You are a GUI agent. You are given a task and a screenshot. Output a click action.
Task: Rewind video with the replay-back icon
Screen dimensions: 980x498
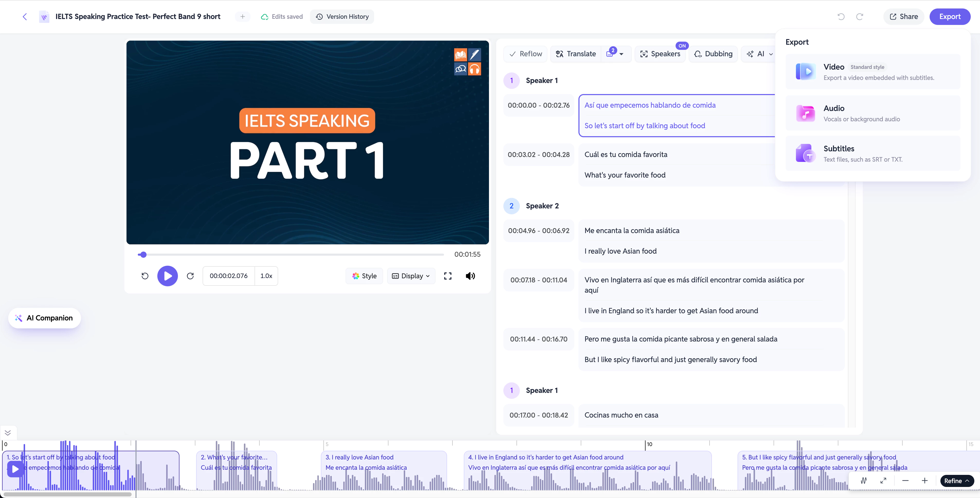tap(145, 276)
